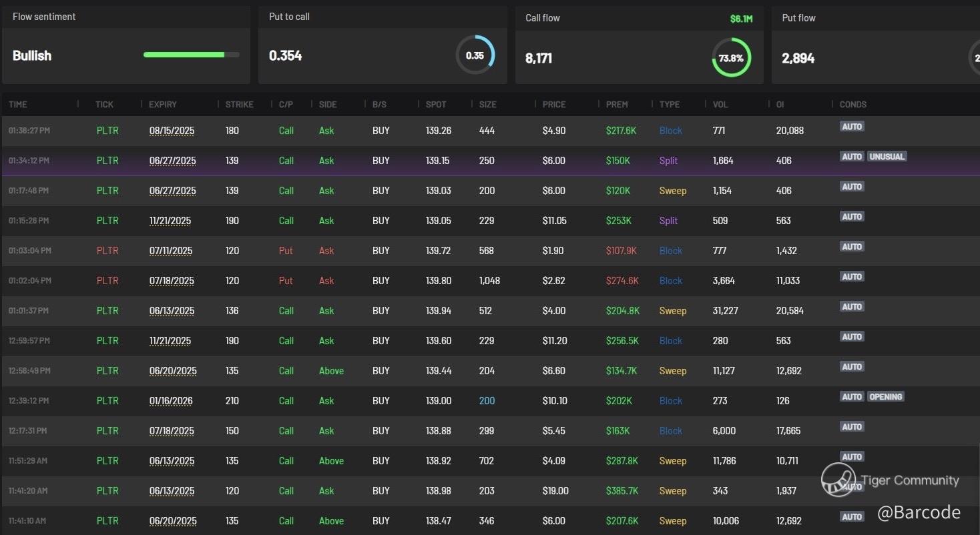Select the $150K premium value
The height and width of the screenshot is (535, 980).
tap(618, 161)
